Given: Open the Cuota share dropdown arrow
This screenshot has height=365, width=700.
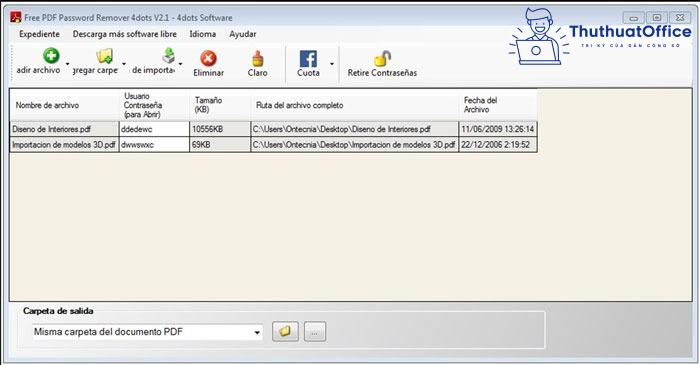Looking at the screenshot, I should click(332, 64).
